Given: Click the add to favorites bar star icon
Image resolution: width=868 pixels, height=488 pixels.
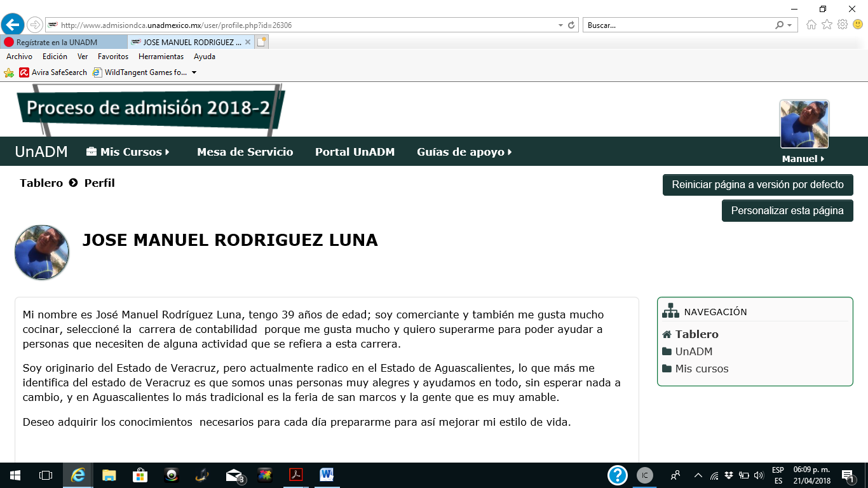Looking at the screenshot, I should [9, 72].
